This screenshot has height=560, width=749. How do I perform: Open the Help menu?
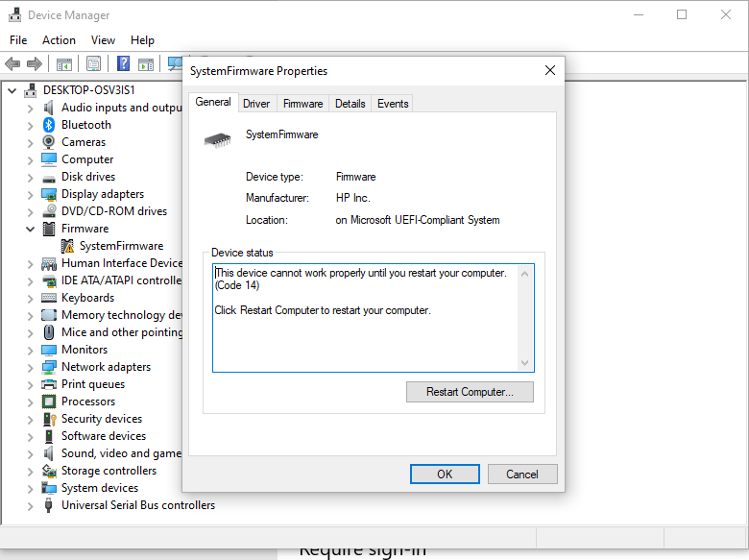click(142, 40)
